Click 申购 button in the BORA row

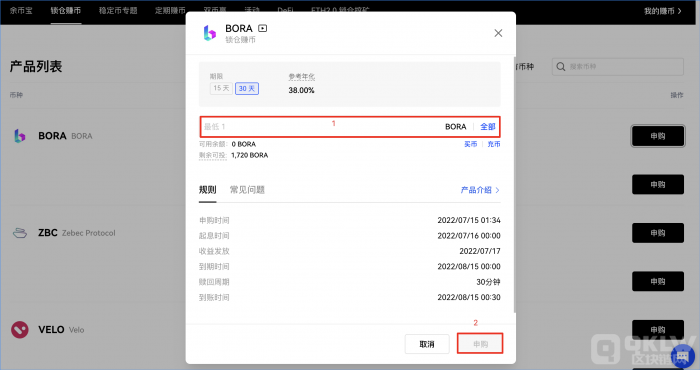658,136
